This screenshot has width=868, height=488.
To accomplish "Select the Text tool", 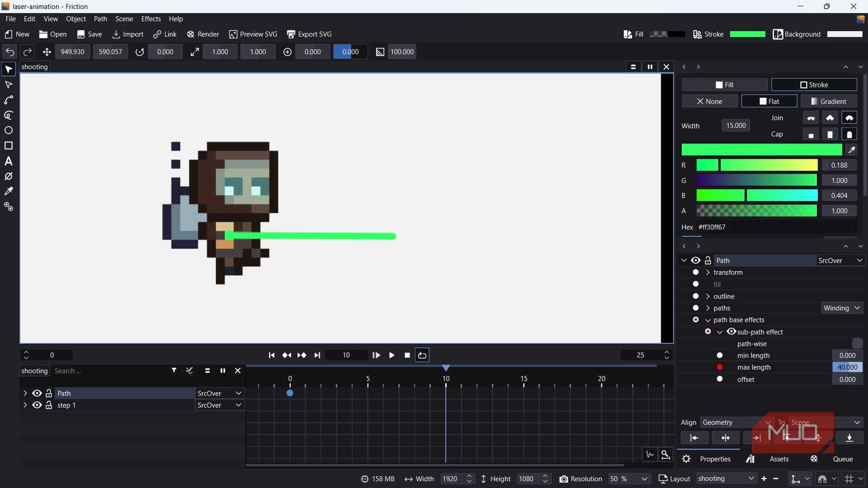I will (x=8, y=161).
